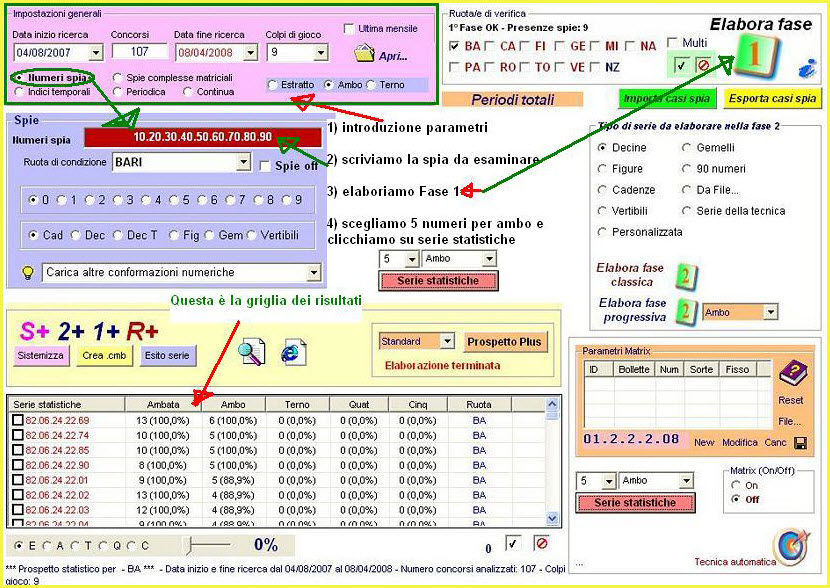Click the bottom red cancel icon below results
The width and height of the screenshot is (830, 588).
click(541, 543)
